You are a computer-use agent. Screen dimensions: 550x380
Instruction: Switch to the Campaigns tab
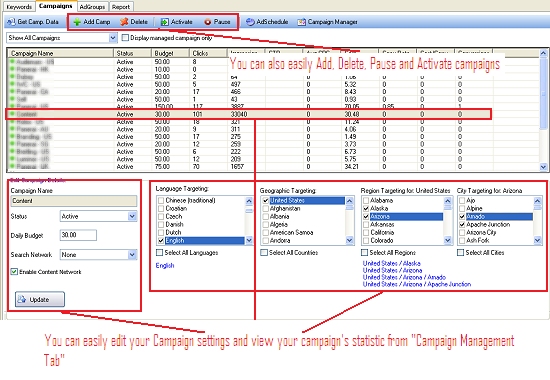[x=55, y=6]
